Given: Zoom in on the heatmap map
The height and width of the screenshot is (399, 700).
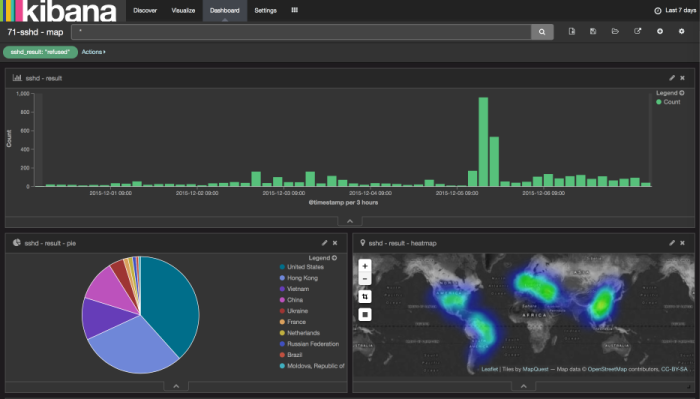Looking at the screenshot, I should (x=365, y=266).
